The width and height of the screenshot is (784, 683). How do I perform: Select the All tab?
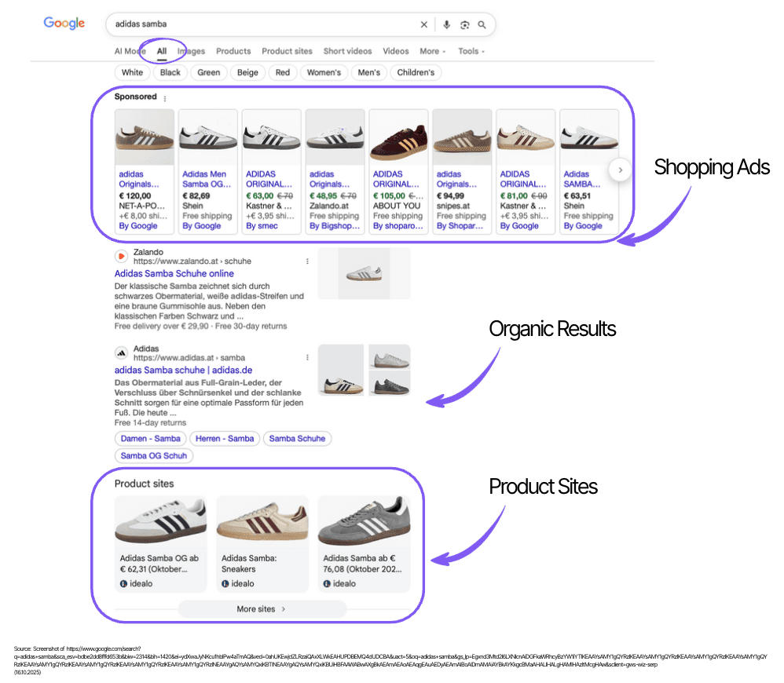point(162,51)
